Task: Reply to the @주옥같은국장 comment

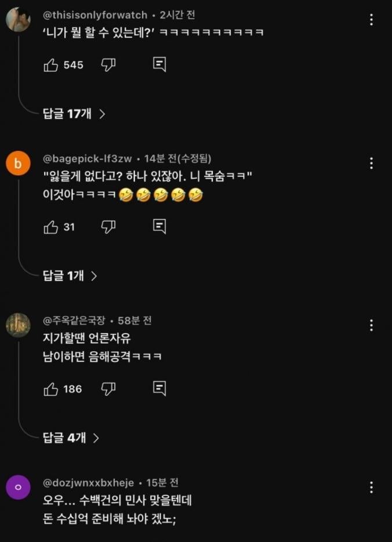Action: (159, 388)
